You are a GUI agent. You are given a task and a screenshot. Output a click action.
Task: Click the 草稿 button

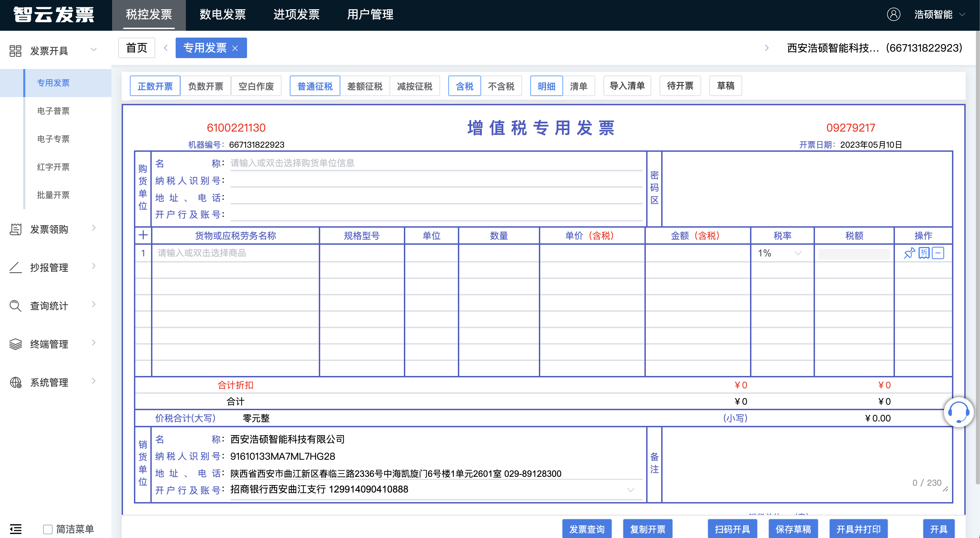pyautogui.click(x=725, y=86)
